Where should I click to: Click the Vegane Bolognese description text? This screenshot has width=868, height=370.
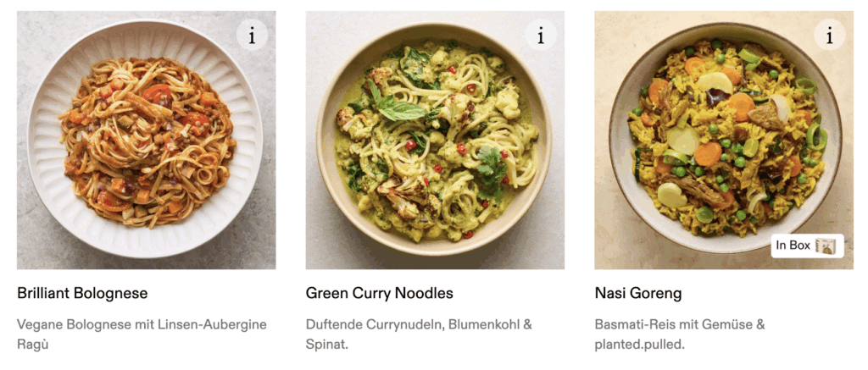click(x=142, y=324)
